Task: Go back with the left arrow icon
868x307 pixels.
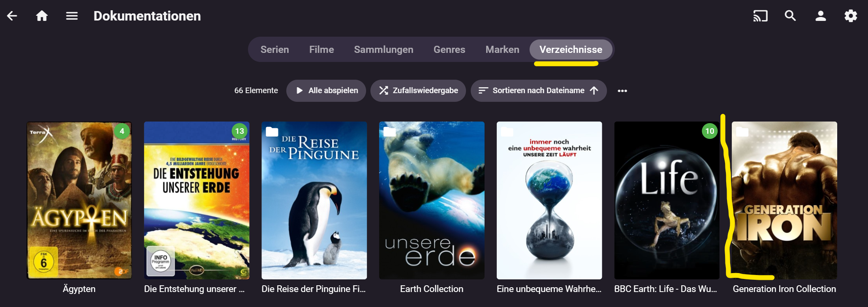Action: tap(12, 16)
